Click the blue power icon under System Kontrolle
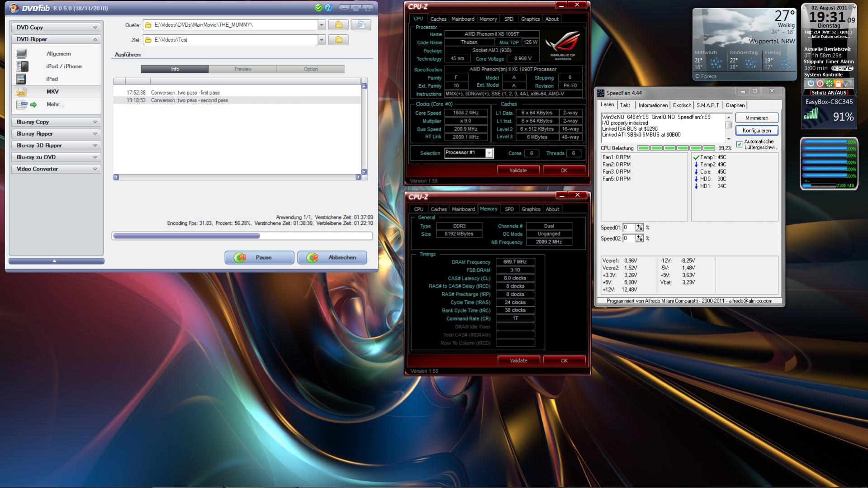This screenshot has height=488, width=868. [811, 84]
